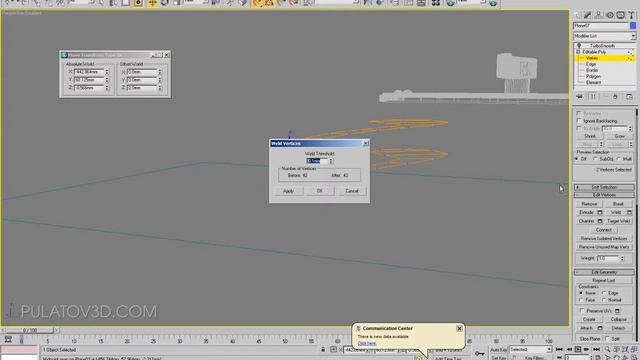Click the Weld Threshold value field
The width and height of the screenshot is (640, 360).
coord(317,161)
